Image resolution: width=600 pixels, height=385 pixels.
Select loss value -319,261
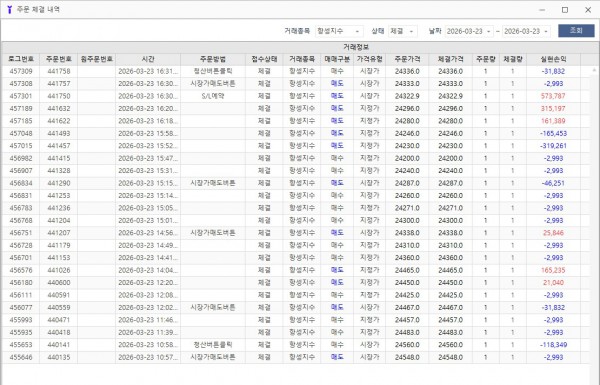(x=553, y=146)
